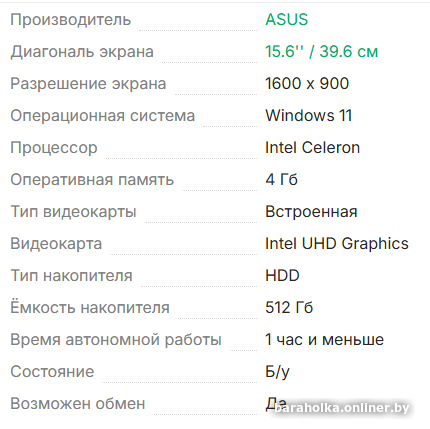Click the Б/у condition value
The width and height of the screenshot is (430, 429).
pyautogui.click(x=278, y=372)
